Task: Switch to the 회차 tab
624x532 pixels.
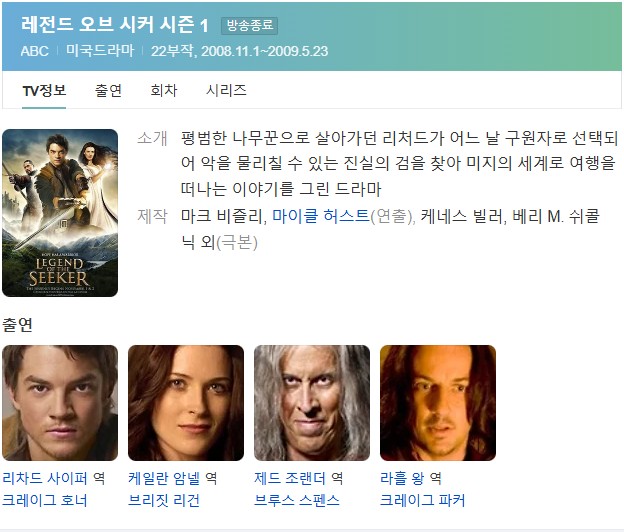Action: coord(164,91)
